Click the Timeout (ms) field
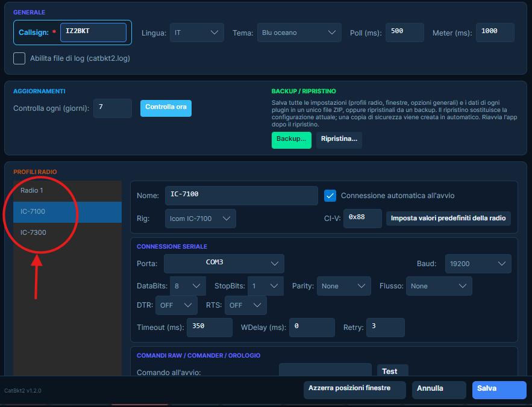 click(x=210, y=328)
